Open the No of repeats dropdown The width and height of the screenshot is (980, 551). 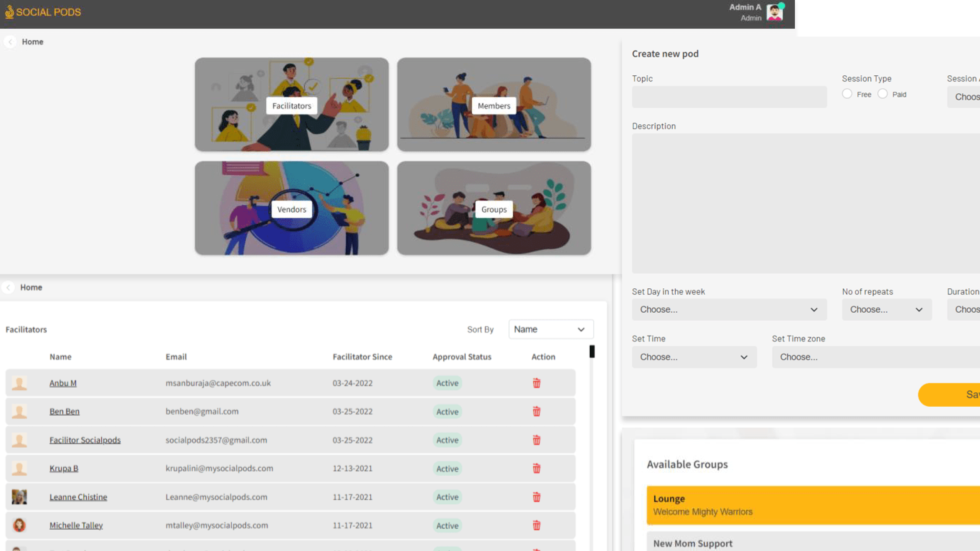[886, 309]
